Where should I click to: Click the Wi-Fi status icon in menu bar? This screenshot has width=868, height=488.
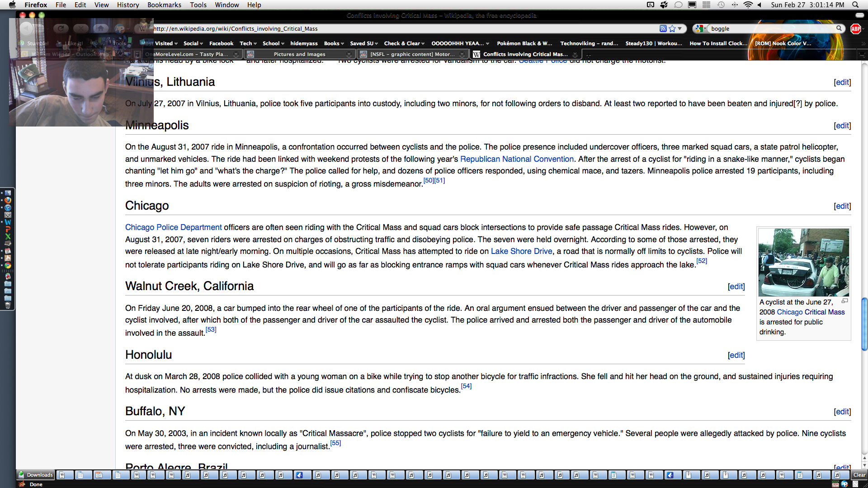pyautogui.click(x=748, y=5)
